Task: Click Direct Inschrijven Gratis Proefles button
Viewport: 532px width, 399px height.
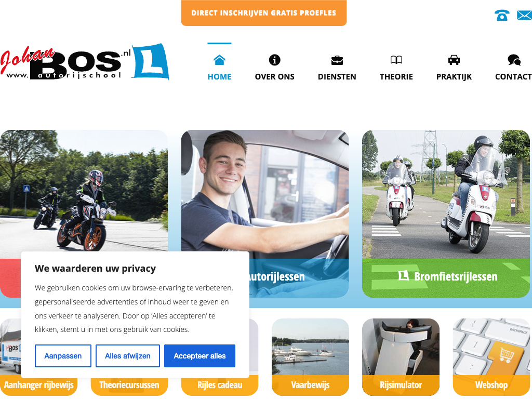Action: pyautogui.click(x=263, y=13)
